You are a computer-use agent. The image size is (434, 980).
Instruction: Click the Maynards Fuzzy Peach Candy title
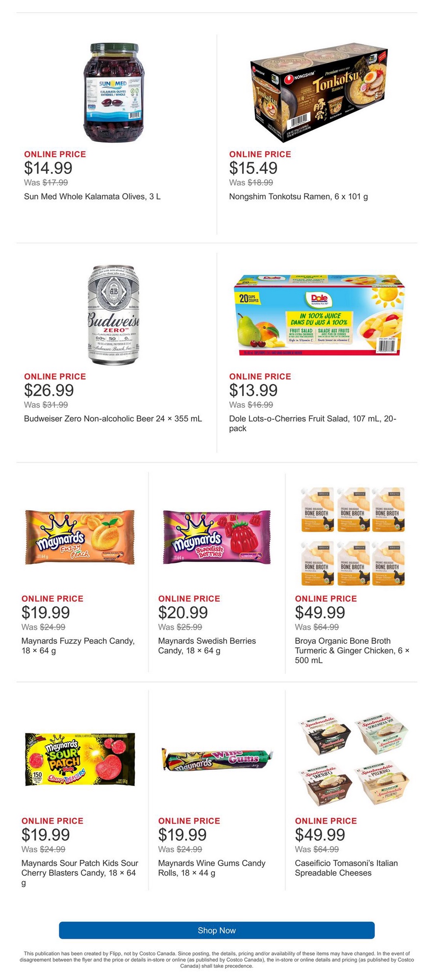[78, 645]
